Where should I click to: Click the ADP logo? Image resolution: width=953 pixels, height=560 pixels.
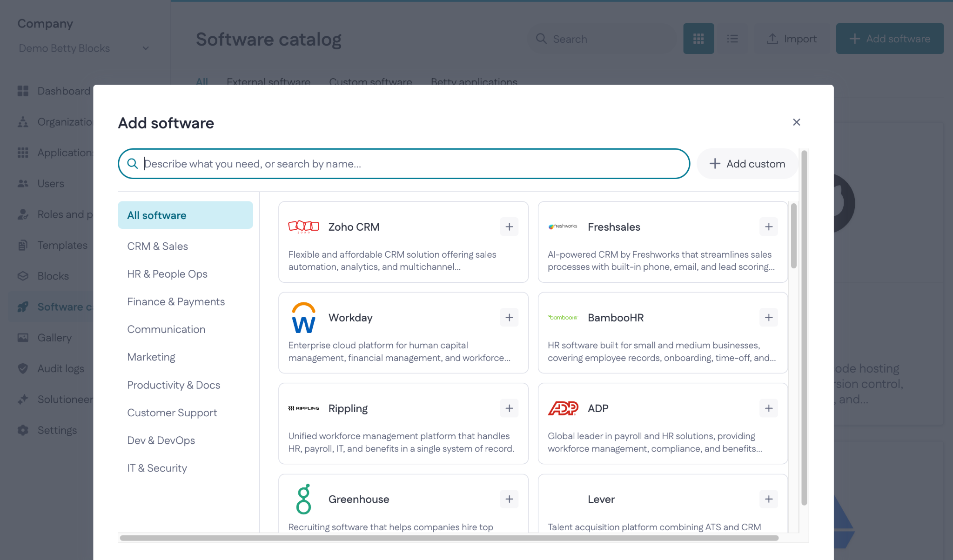[563, 408]
